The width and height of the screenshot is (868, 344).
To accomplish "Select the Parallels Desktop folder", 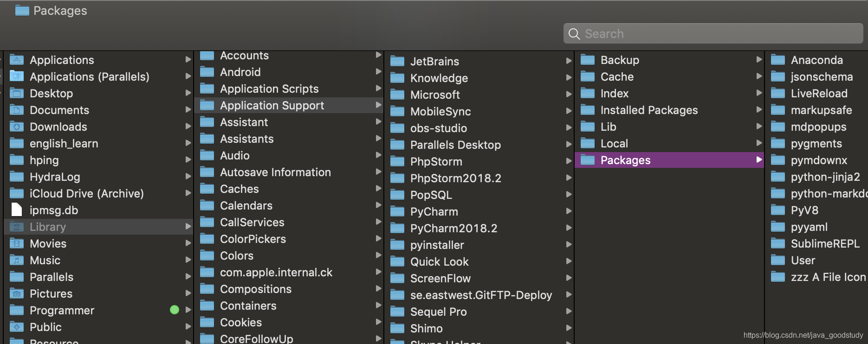I will [479, 145].
